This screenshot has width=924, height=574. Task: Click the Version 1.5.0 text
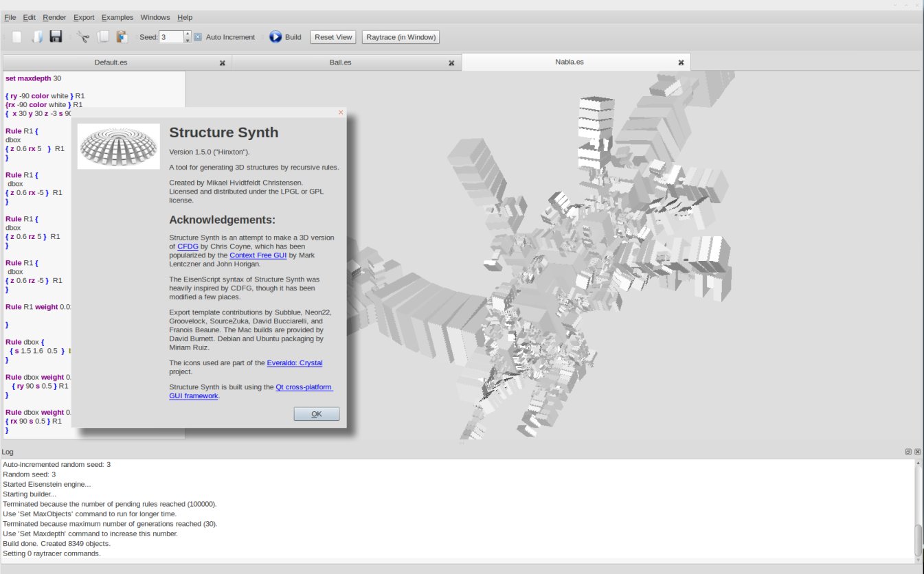210,152
